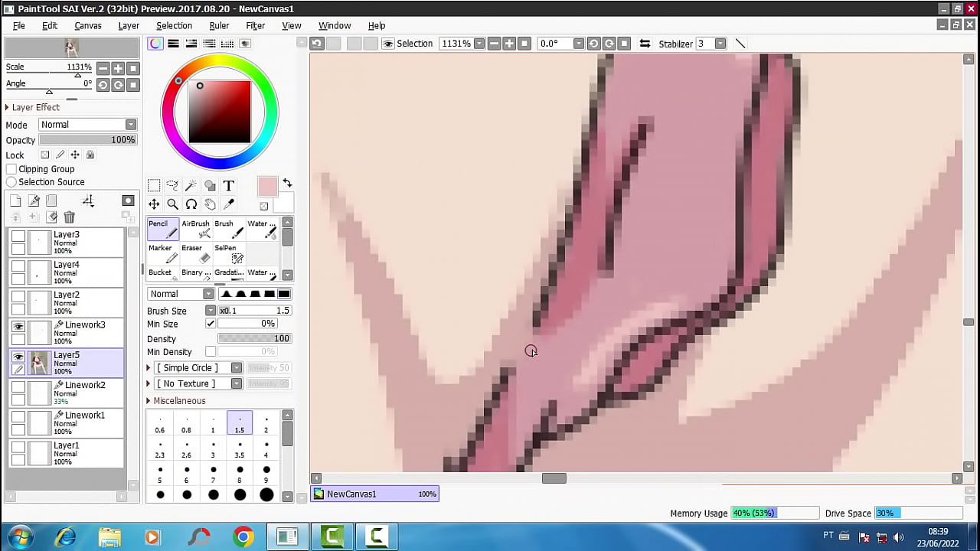Select the Pencil tool
Image resolution: width=980 pixels, height=551 pixels.
(162, 227)
